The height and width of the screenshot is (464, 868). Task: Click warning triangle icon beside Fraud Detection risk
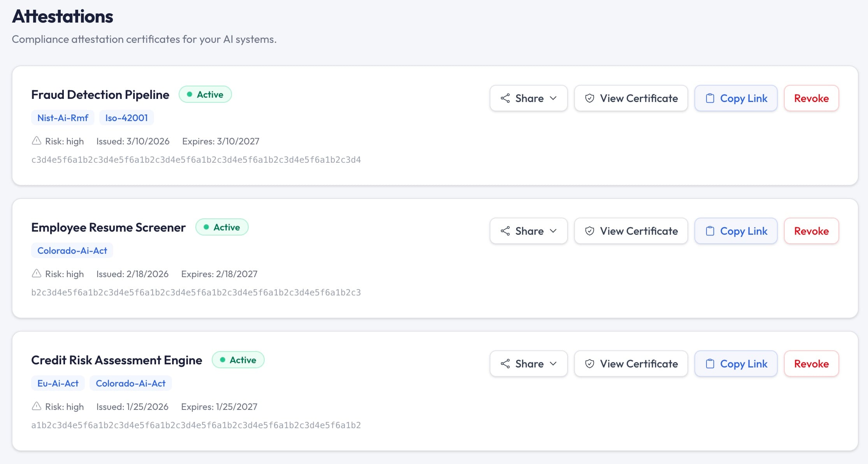coord(37,141)
